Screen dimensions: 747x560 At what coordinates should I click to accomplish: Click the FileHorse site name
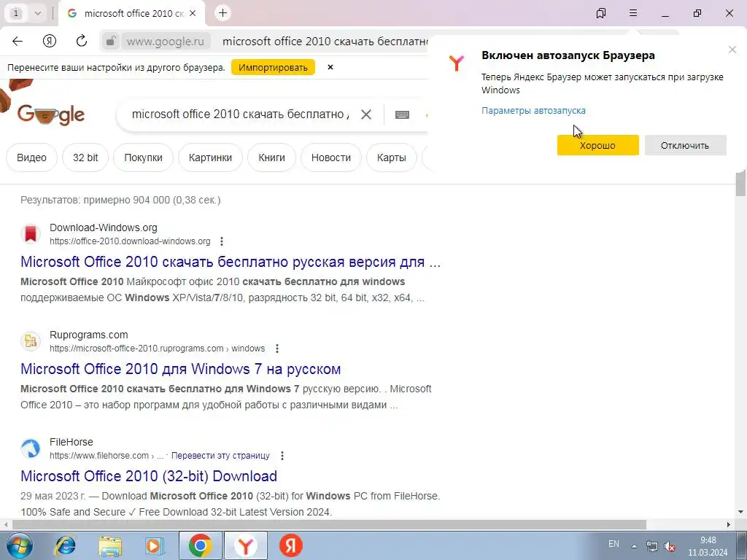point(71,442)
